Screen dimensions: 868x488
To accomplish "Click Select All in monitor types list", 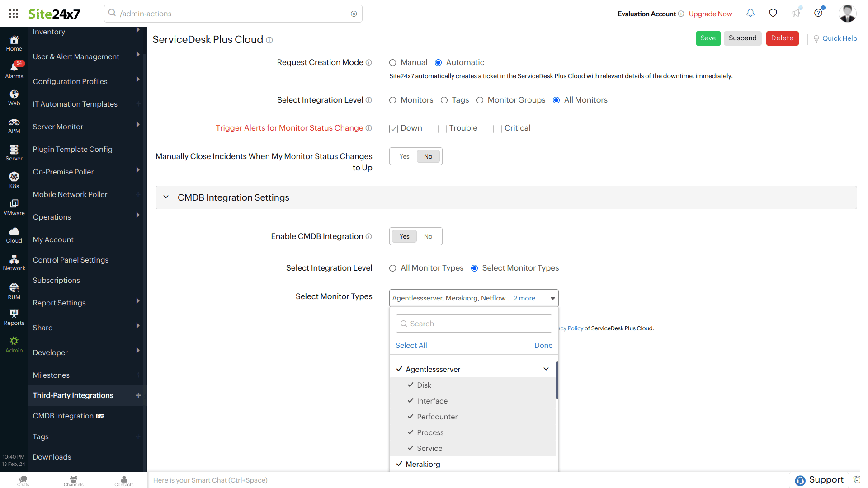I will (x=411, y=345).
